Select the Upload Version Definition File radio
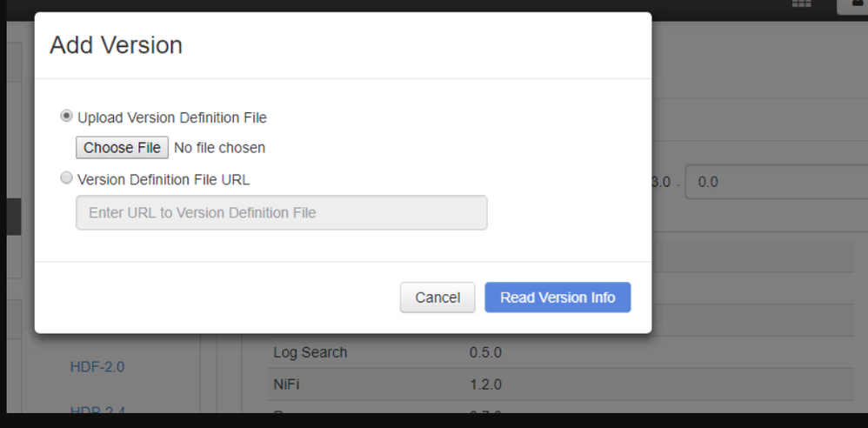The height and width of the screenshot is (428, 868). [66, 117]
